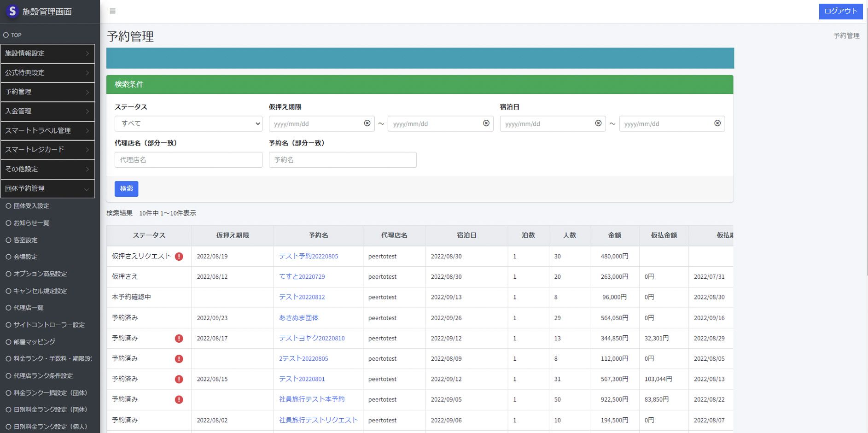The height and width of the screenshot is (433, 868).
Task: Clear the 宿泊日 start date field
Action: (598, 123)
